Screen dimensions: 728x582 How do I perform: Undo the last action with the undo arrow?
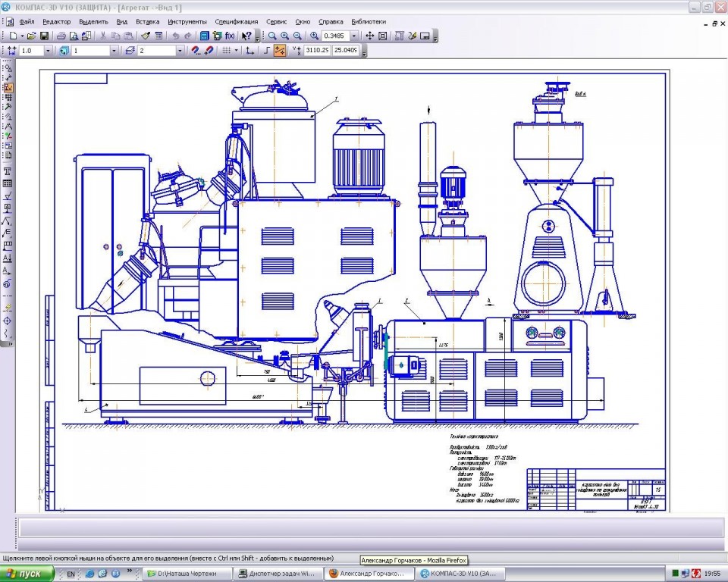point(175,36)
